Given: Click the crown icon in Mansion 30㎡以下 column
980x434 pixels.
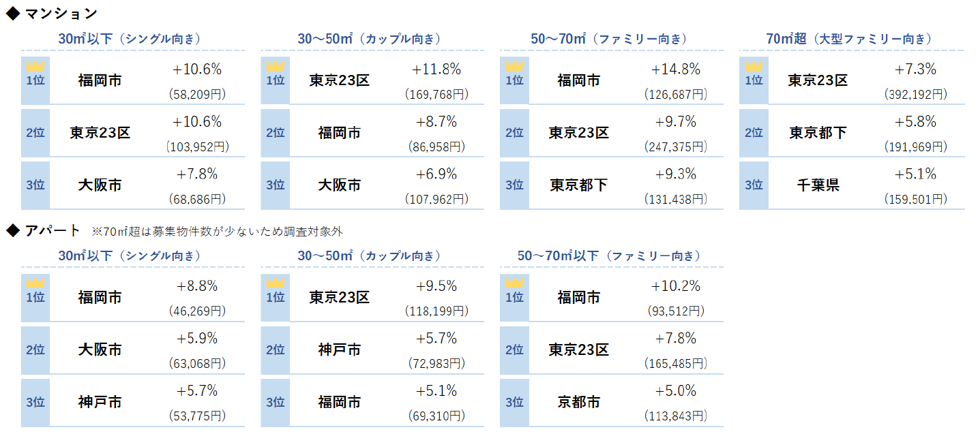Looking at the screenshot, I should coord(35,65).
